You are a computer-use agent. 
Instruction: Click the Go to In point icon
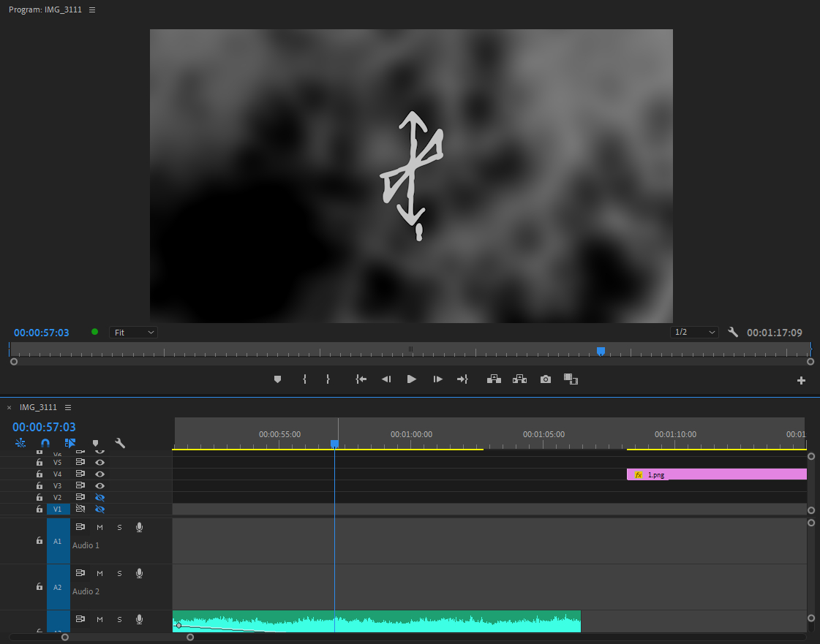[x=361, y=379]
